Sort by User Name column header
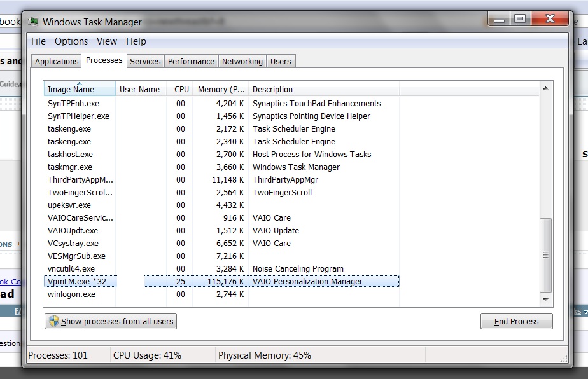The width and height of the screenshot is (588, 379). coord(141,89)
